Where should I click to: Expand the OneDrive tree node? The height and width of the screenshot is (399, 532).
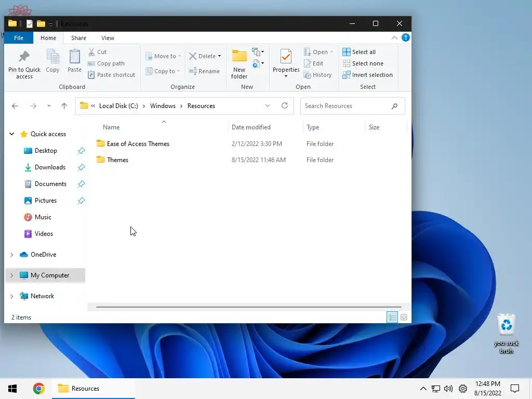(x=11, y=255)
